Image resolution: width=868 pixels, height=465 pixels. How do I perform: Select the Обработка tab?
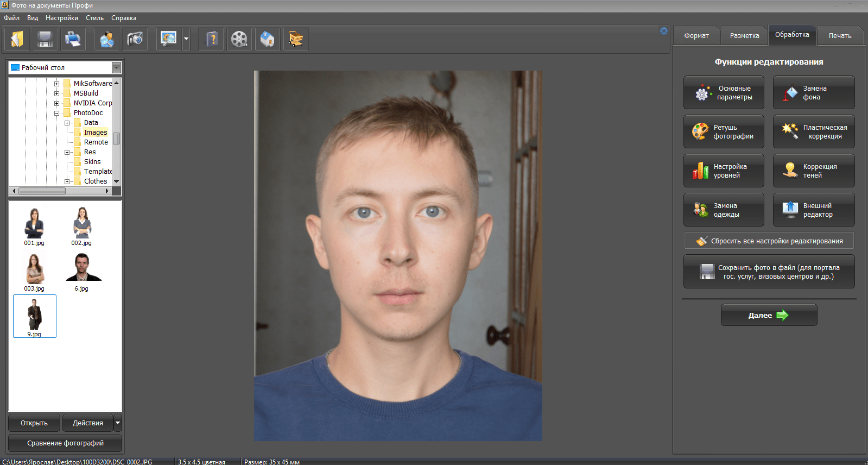click(x=792, y=35)
